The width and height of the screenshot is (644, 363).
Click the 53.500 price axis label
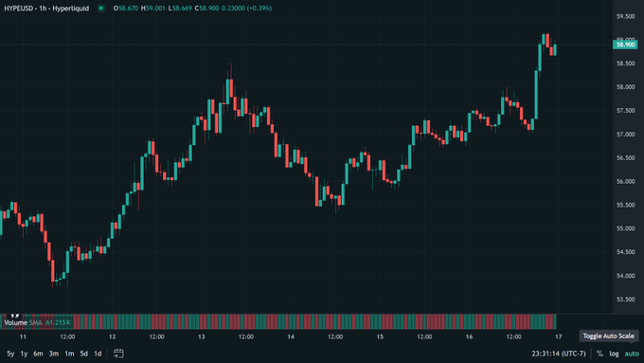click(x=625, y=299)
